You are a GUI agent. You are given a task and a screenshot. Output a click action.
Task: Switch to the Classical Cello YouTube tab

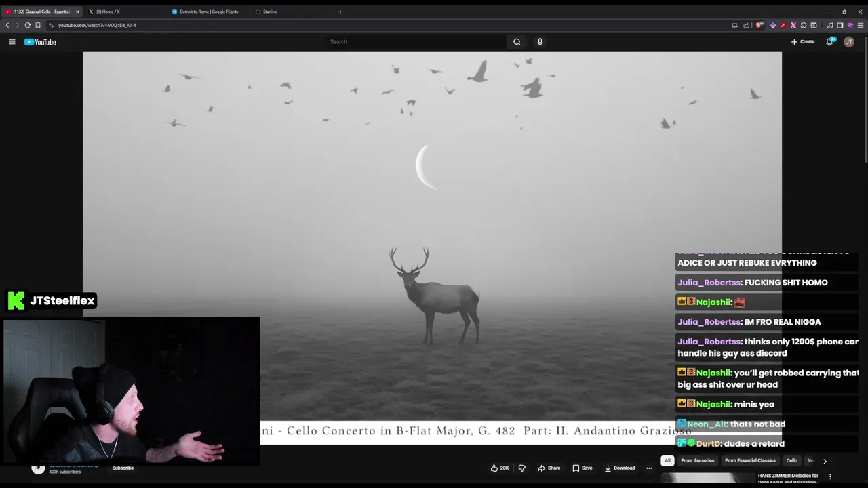(x=41, y=12)
